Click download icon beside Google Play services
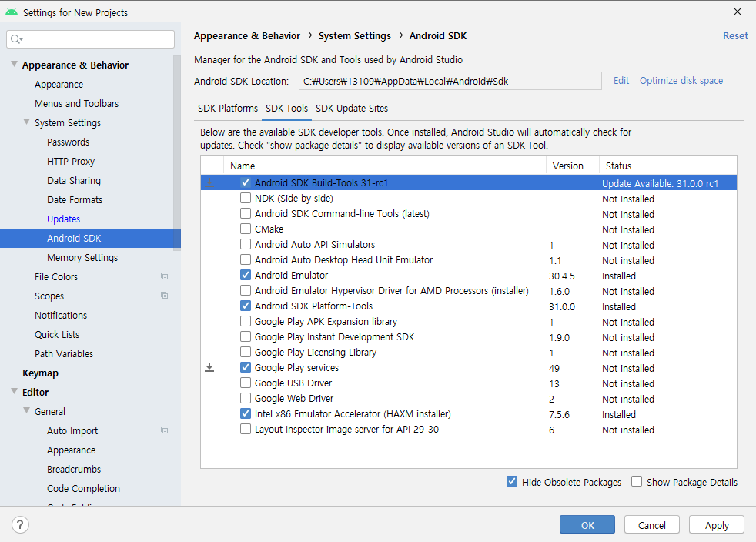Screen dimensions: 756x542 209,368
